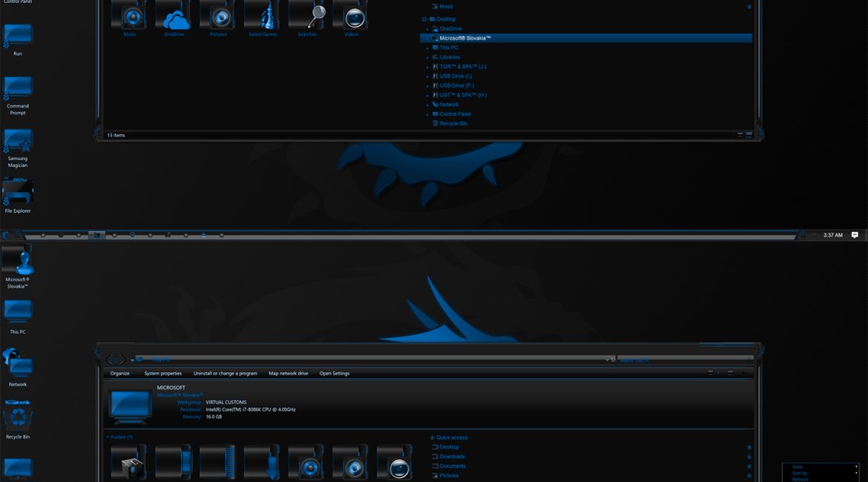Viewport: 868px width, 482px height.
Task: Open the Recycle Bin desktop icon
Action: pyautogui.click(x=18, y=417)
